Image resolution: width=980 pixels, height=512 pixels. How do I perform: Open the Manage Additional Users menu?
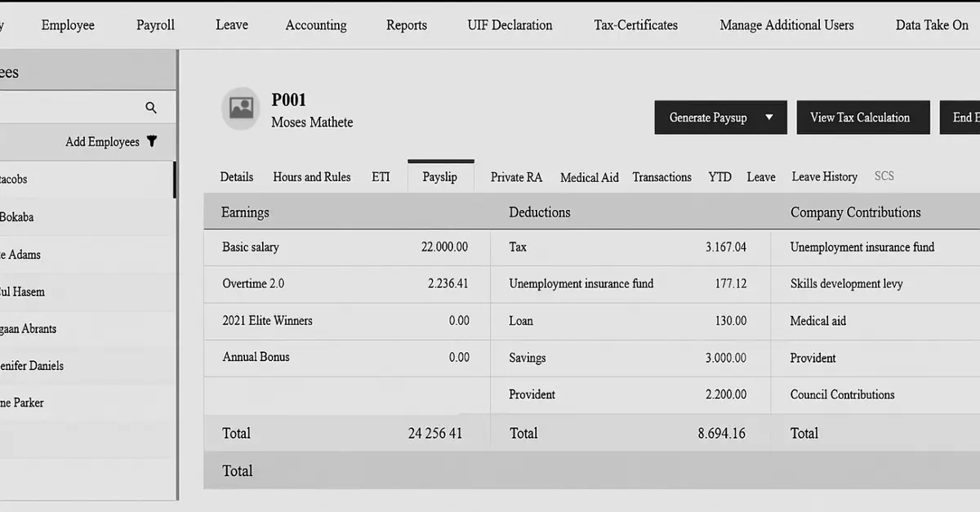(786, 24)
